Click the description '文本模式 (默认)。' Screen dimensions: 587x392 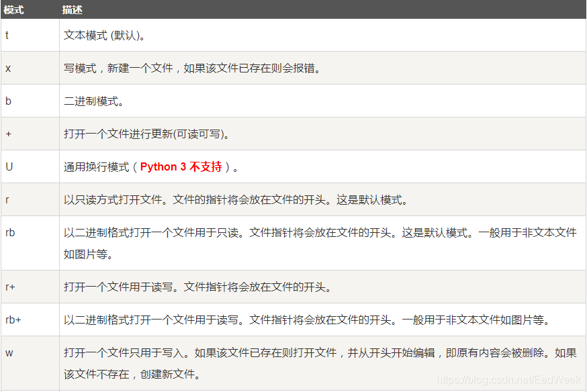(105, 36)
